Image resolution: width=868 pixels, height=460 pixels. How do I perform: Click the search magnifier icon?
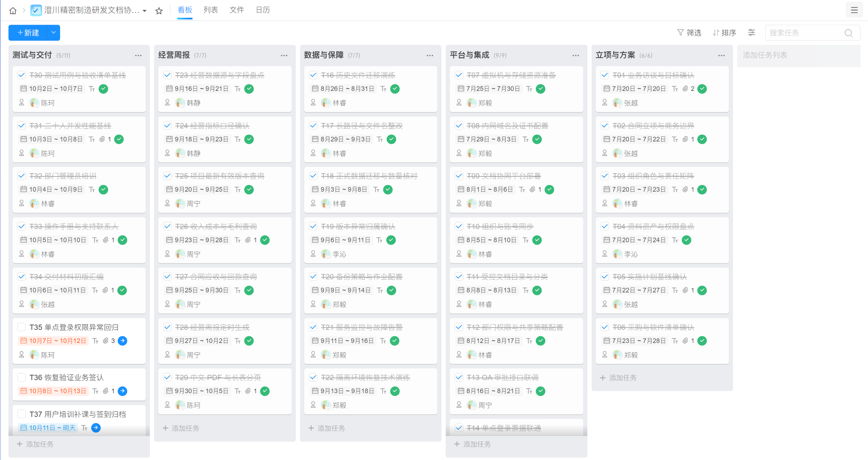(x=848, y=33)
